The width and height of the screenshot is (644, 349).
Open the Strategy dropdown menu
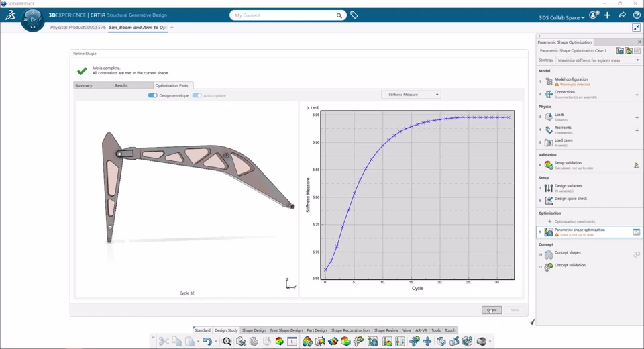tap(598, 60)
